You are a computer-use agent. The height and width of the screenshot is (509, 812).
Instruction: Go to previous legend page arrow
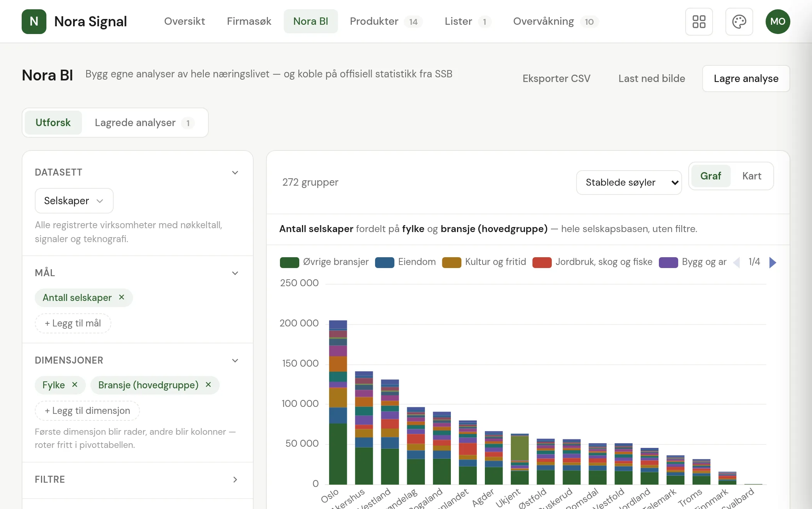tap(736, 262)
